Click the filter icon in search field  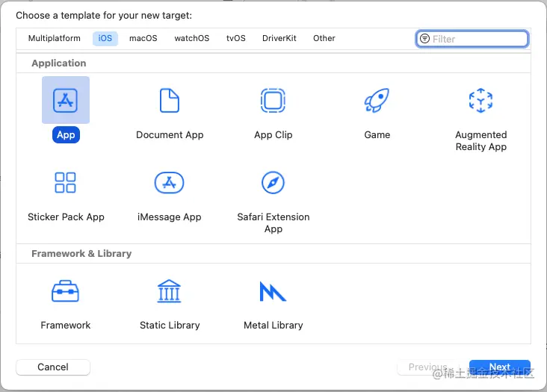[x=424, y=39]
